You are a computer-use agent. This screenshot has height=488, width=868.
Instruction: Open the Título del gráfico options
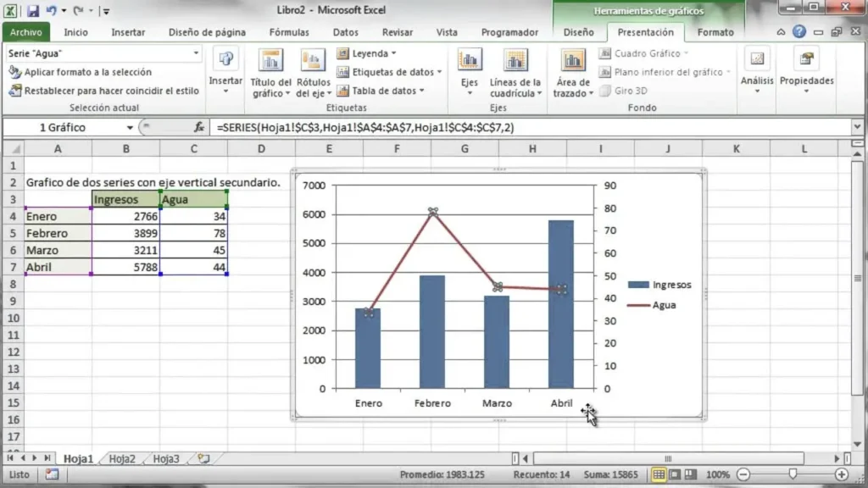270,72
